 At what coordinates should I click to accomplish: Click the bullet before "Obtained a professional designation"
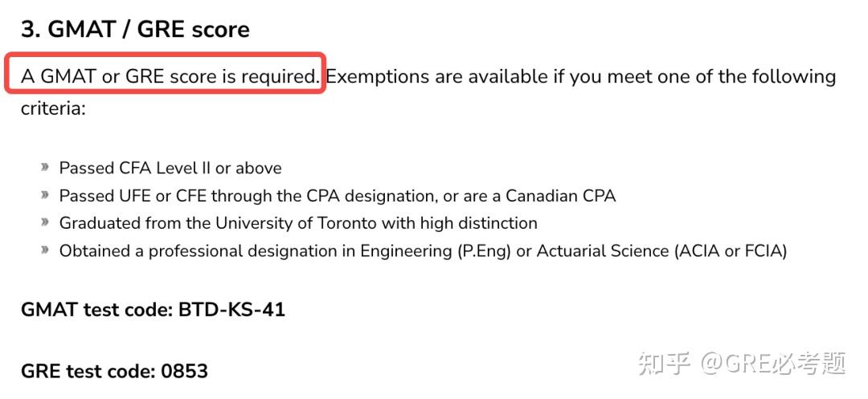click(x=45, y=250)
